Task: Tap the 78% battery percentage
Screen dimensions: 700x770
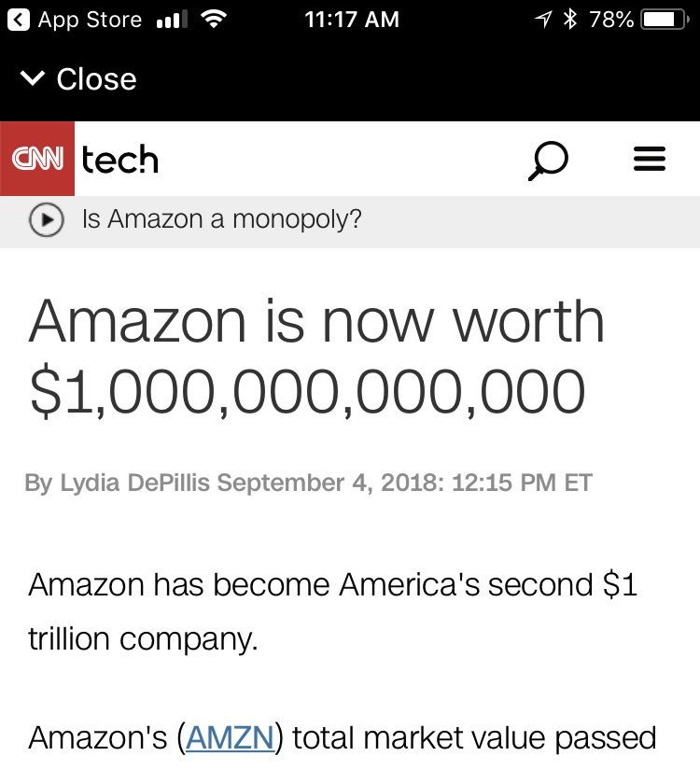Action: click(611, 20)
